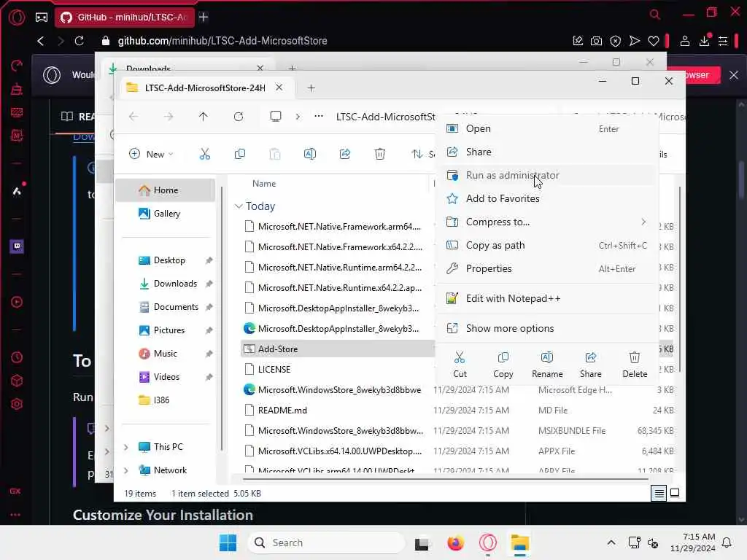
Task: Click Opera address bar URL
Action: click(x=222, y=41)
